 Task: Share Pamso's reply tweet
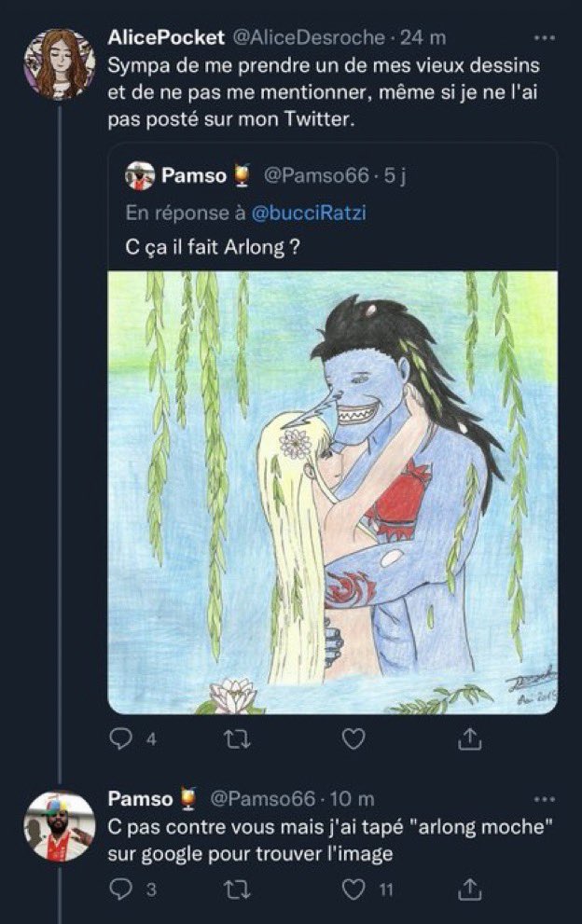pyautogui.click(x=470, y=890)
